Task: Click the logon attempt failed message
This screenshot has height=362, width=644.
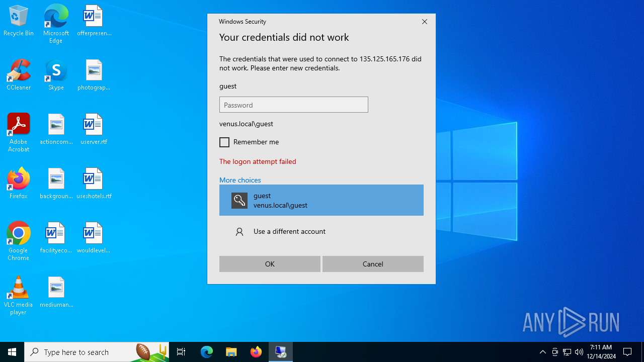Action: tap(258, 161)
